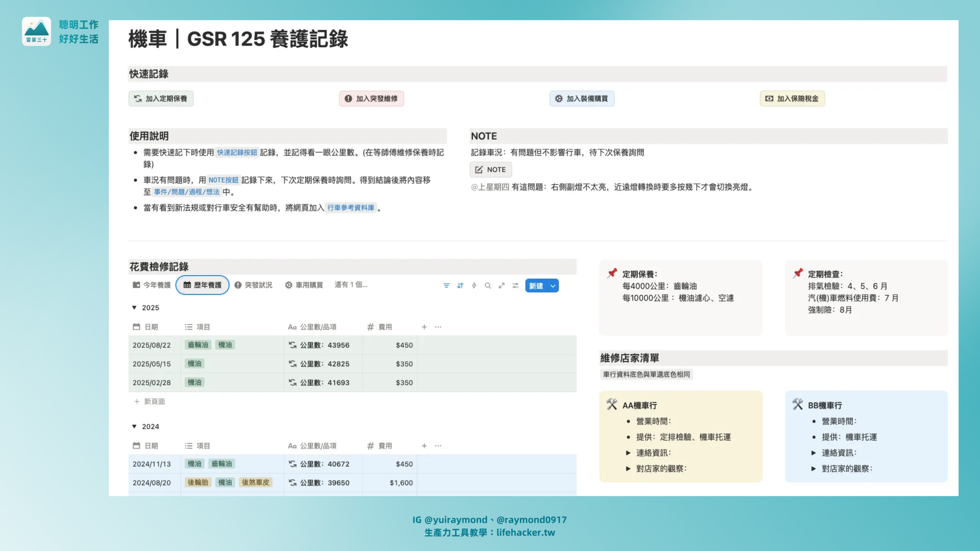Open 行車參考資料庫 link

(350, 208)
